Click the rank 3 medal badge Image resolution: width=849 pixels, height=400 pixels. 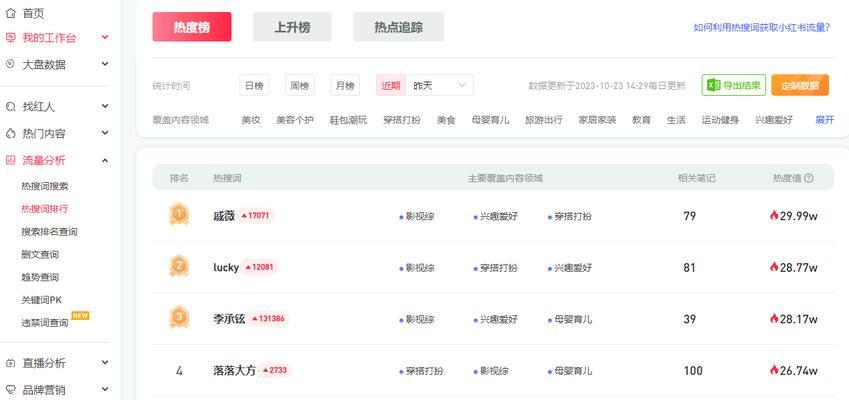(x=179, y=317)
